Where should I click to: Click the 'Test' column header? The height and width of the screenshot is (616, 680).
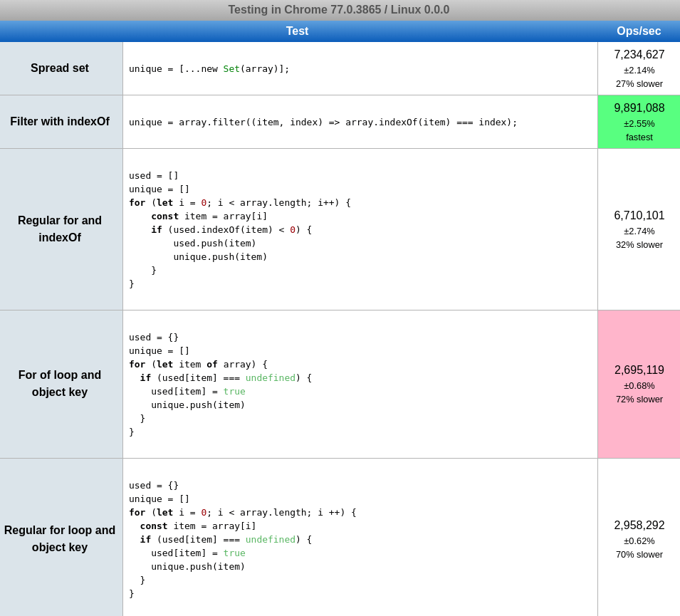pos(297,31)
